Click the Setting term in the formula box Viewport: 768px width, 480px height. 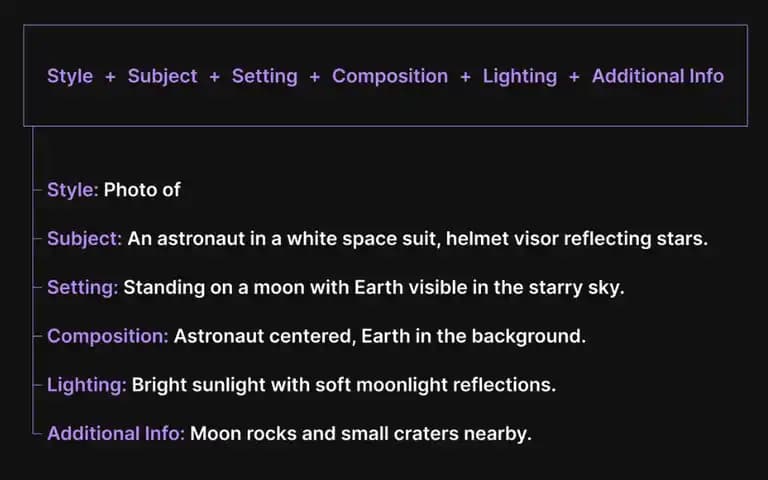[264, 76]
